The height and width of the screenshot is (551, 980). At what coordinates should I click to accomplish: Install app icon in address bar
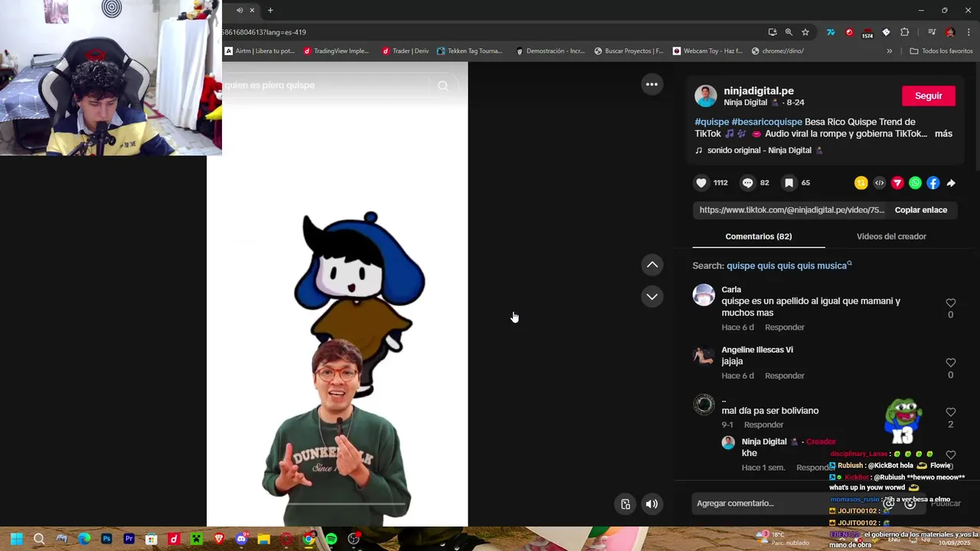click(x=773, y=32)
